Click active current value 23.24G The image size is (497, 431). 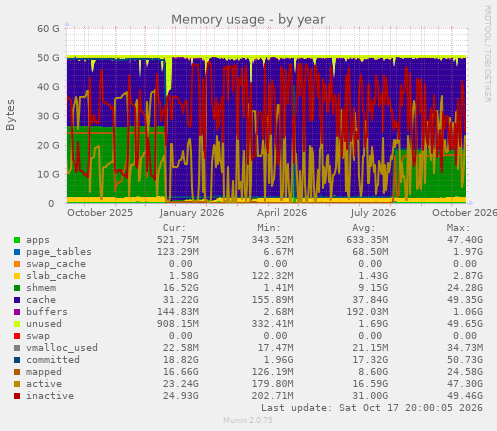(181, 384)
